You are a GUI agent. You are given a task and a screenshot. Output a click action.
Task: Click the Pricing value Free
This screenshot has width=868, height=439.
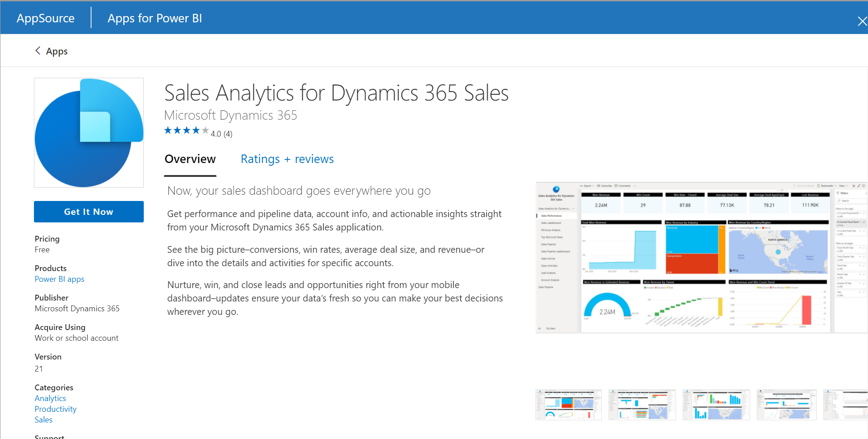click(x=42, y=250)
